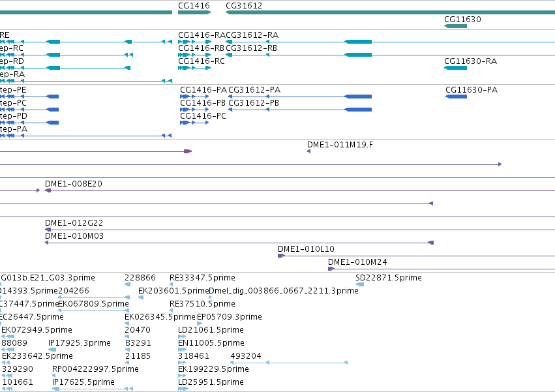
Task: Click the CG1416 gene label
Action: pos(194,6)
